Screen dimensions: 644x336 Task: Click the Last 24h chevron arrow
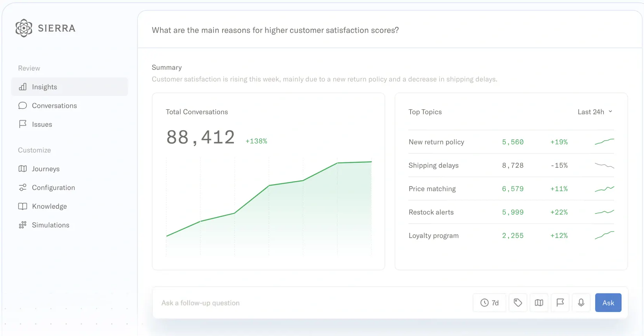pos(610,112)
